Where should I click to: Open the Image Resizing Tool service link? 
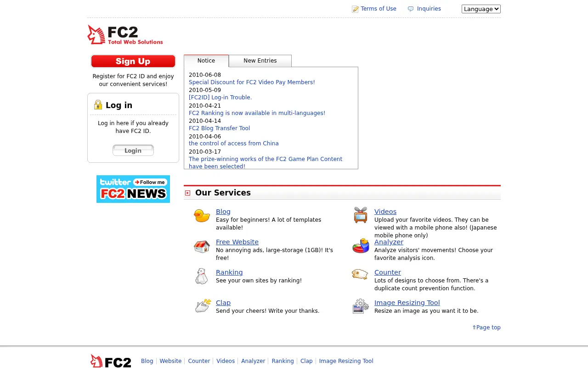pos(407,303)
